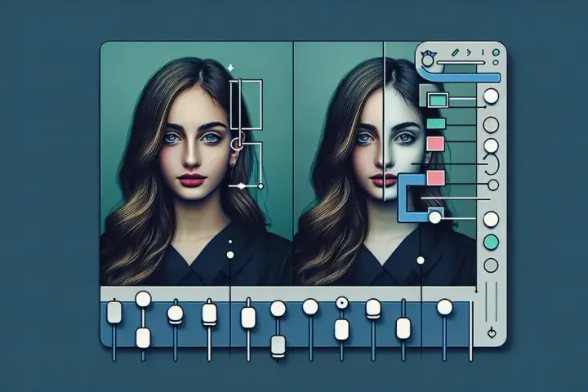Open the ring icon with the blue crown
The image size is (588, 392).
pyautogui.click(x=427, y=59)
